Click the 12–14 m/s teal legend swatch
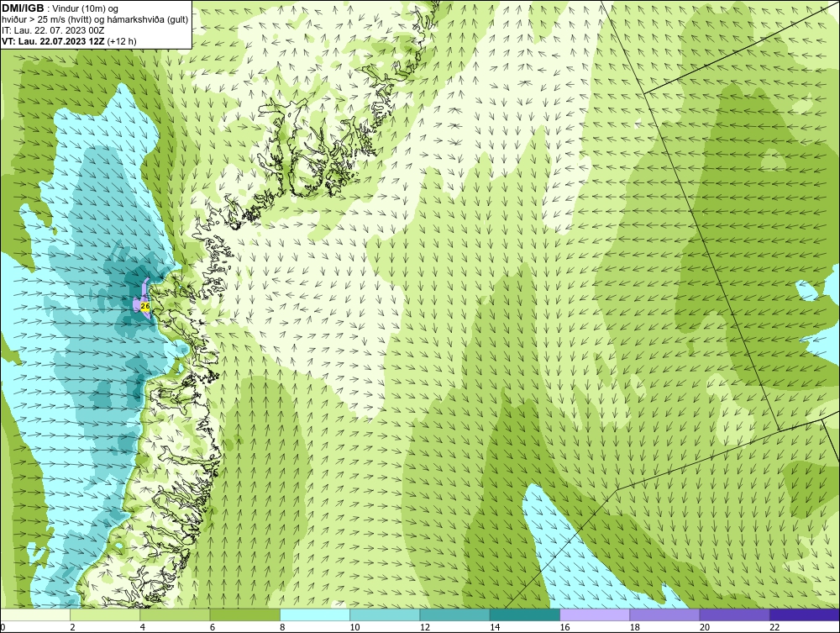Screen dimensions: 840x633 click(454, 615)
